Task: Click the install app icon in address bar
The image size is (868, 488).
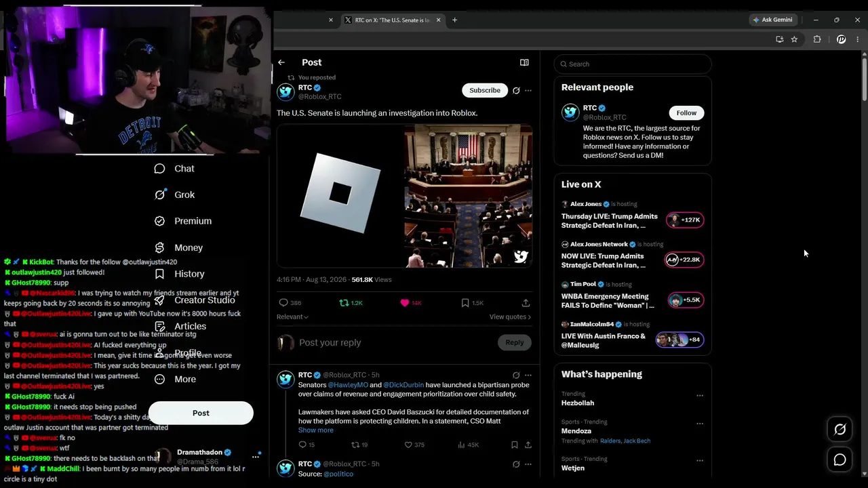Action: 780,39
